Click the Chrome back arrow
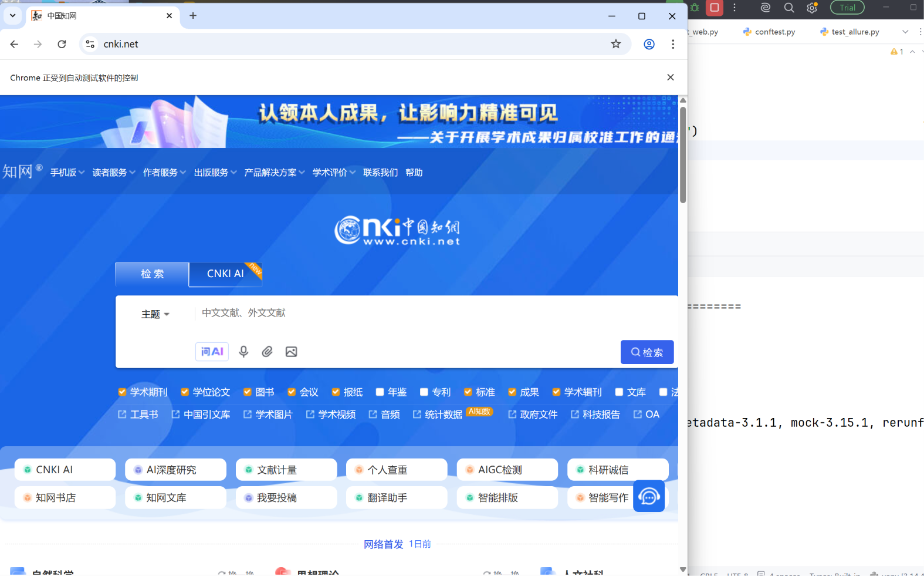 [14, 44]
